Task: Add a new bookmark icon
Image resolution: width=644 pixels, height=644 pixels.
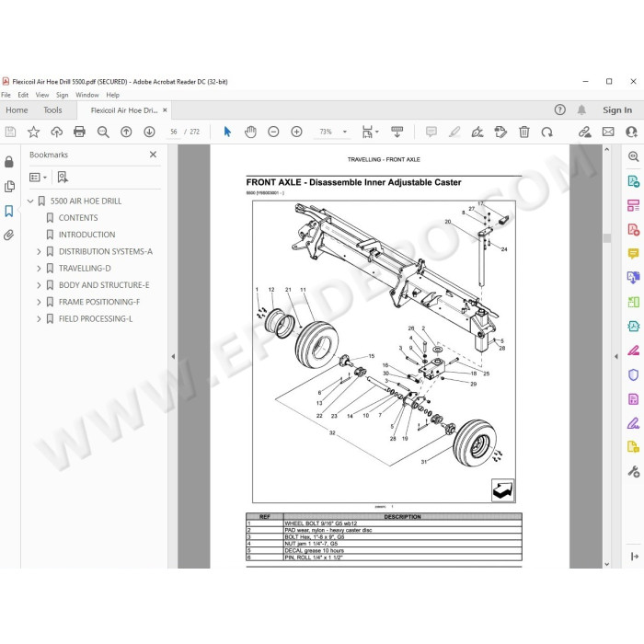Action: click(63, 177)
